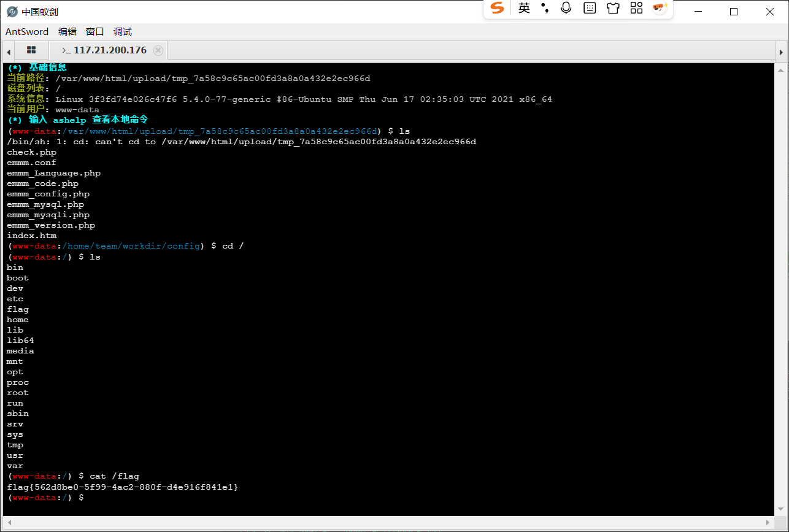Viewport: 789px width, 532px height.
Task: Click the IME mascot avatar icon
Action: click(659, 8)
